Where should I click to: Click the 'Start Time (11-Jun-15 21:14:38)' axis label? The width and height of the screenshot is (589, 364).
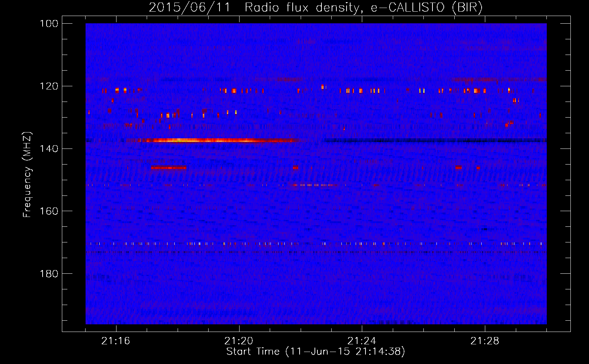[x=316, y=352]
